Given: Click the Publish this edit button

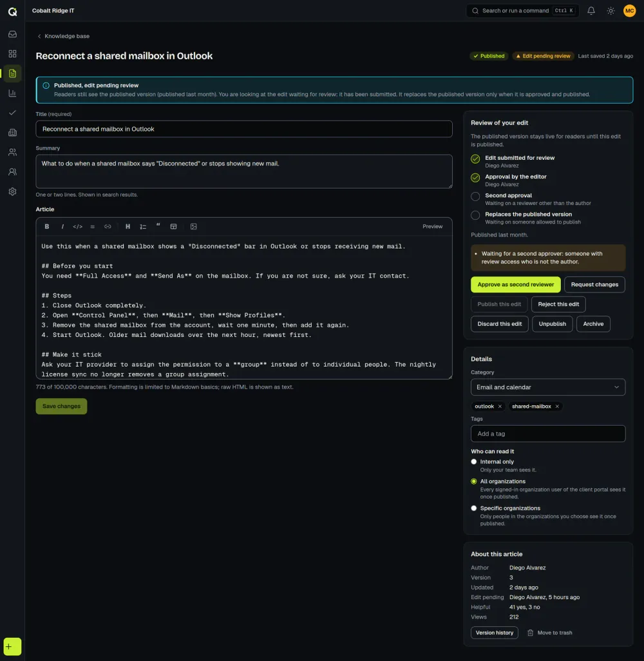Looking at the screenshot, I should coord(499,304).
